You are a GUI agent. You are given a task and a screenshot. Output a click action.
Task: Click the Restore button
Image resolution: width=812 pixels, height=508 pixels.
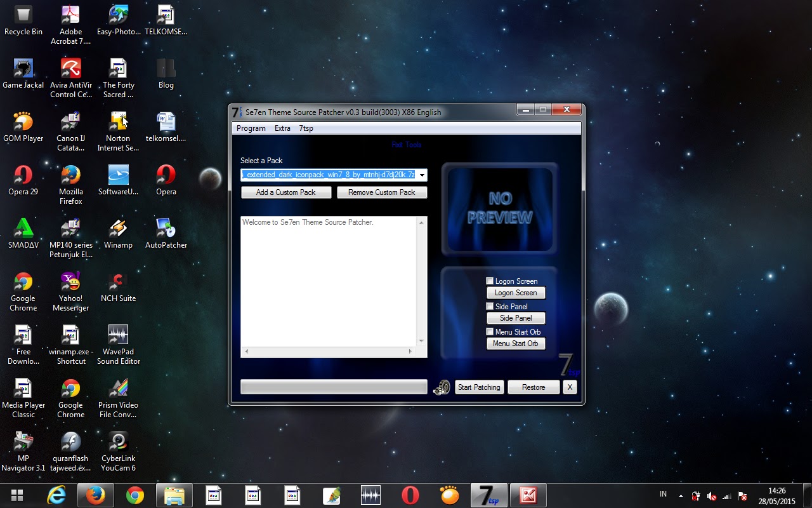point(534,387)
